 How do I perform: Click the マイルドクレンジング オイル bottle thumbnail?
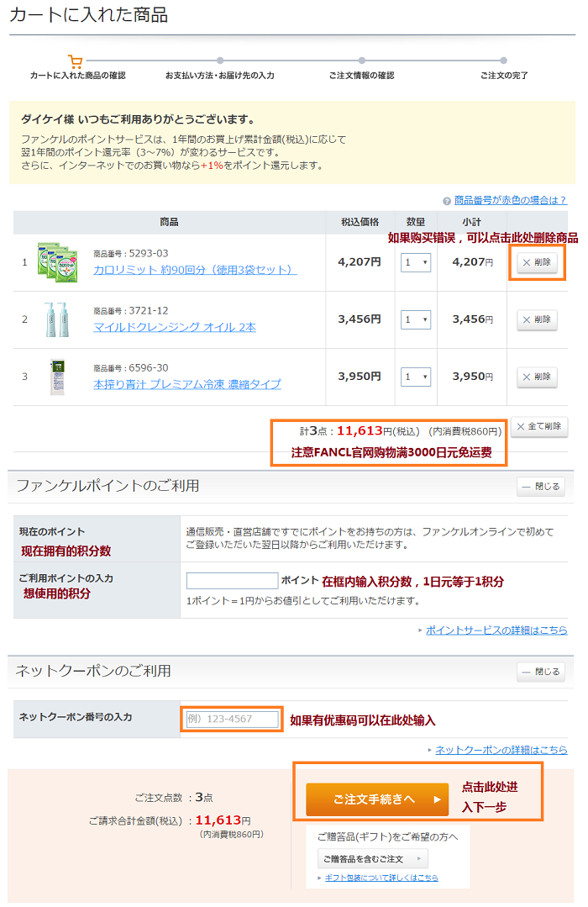click(x=56, y=319)
